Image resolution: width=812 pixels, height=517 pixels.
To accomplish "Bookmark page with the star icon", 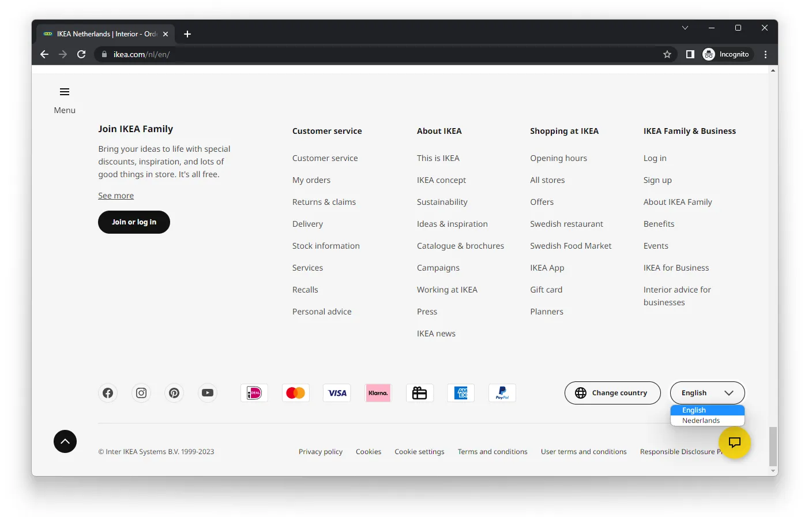I will tap(667, 54).
